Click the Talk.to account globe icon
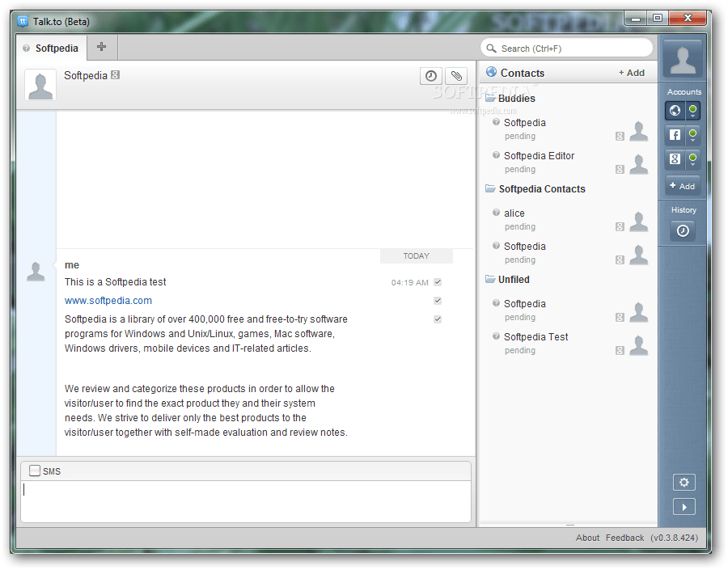This screenshot has height=570, width=728. point(675,111)
